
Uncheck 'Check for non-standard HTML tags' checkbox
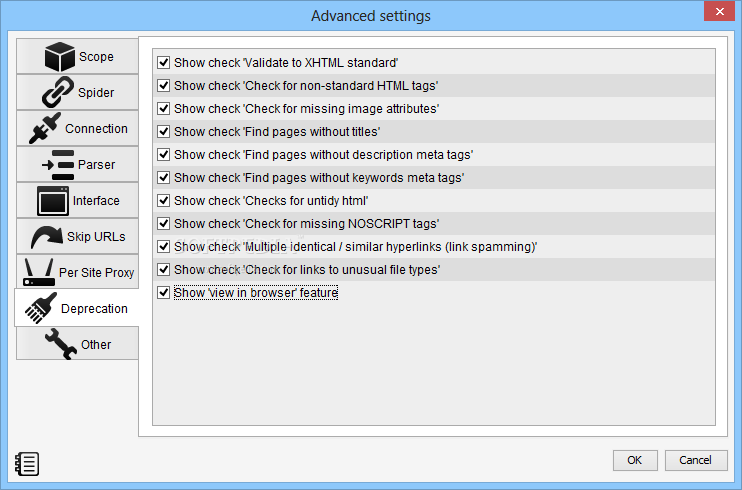point(164,86)
